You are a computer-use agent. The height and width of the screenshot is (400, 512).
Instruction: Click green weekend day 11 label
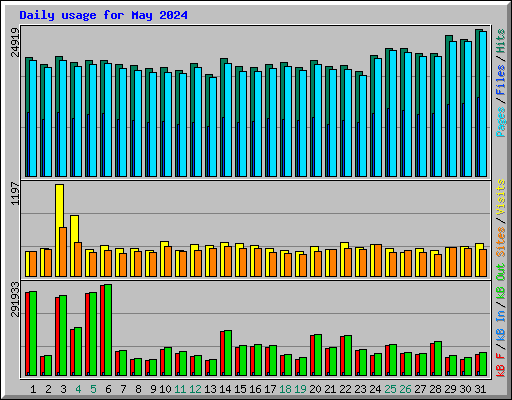click(x=180, y=389)
